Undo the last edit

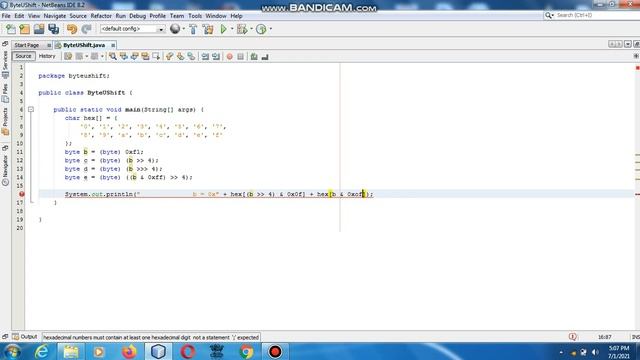72,29
